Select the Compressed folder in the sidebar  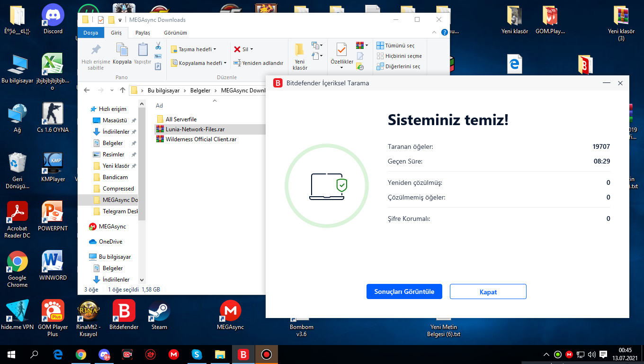tap(118, 189)
